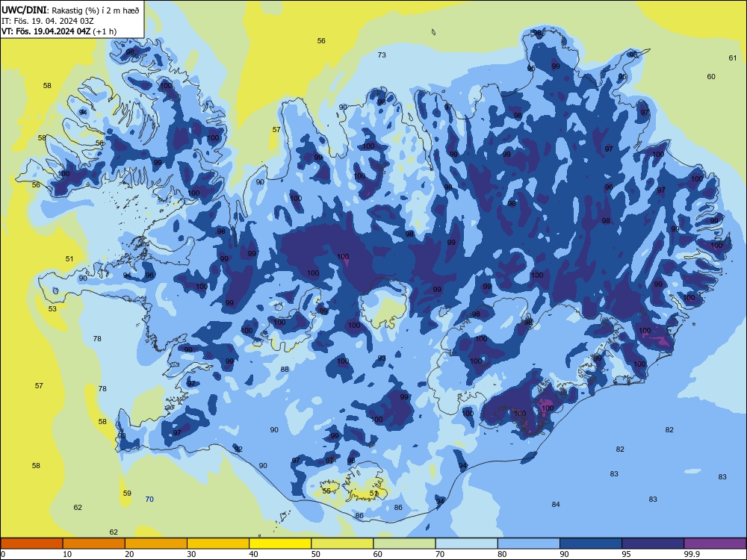Click the orange 10–20 legend swatch
This screenshot has height=560, width=747.
(x=94, y=544)
